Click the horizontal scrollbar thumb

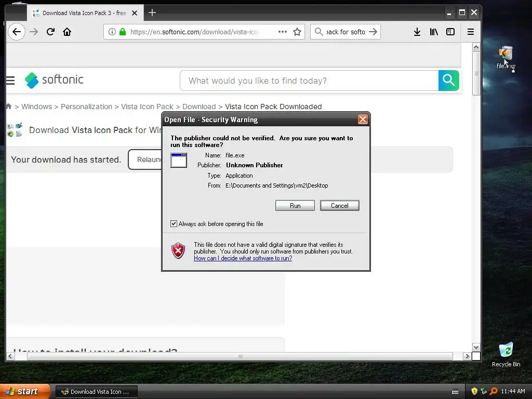(240, 356)
